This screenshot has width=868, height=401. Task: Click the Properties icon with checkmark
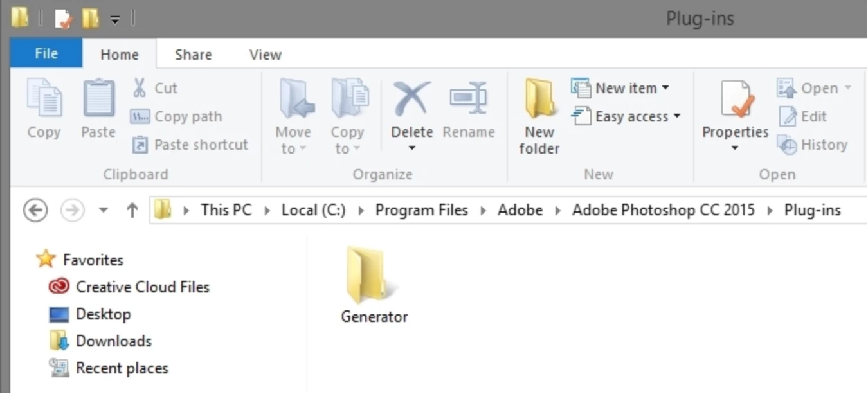coord(736,99)
